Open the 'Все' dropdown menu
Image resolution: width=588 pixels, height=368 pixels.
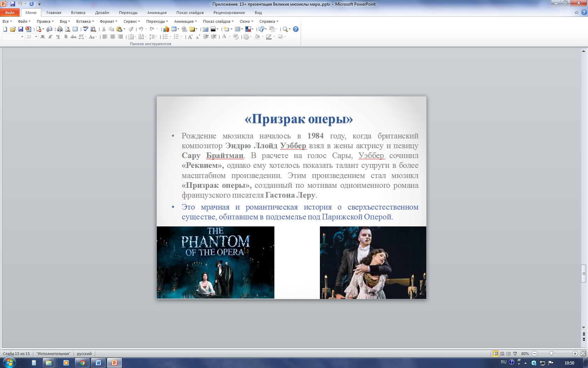point(7,21)
